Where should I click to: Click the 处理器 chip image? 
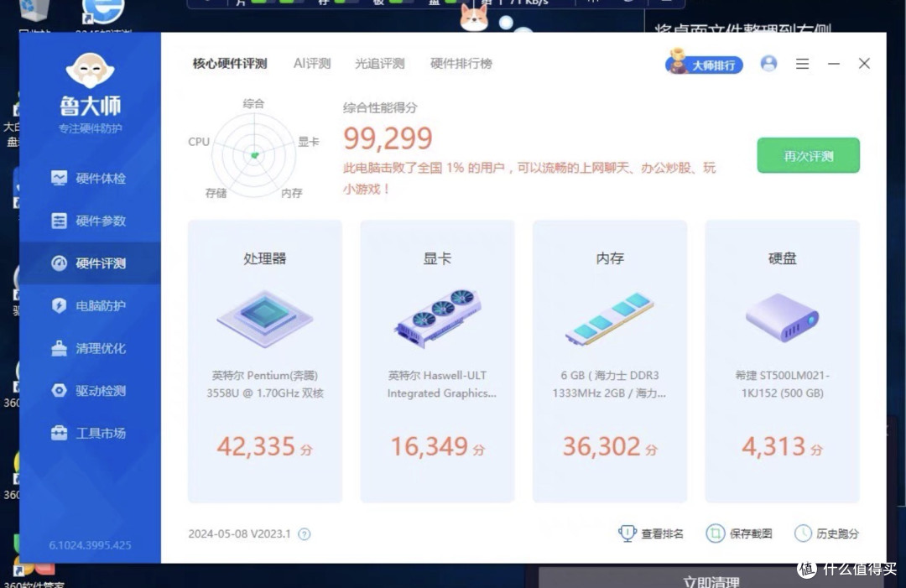[264, 319]
